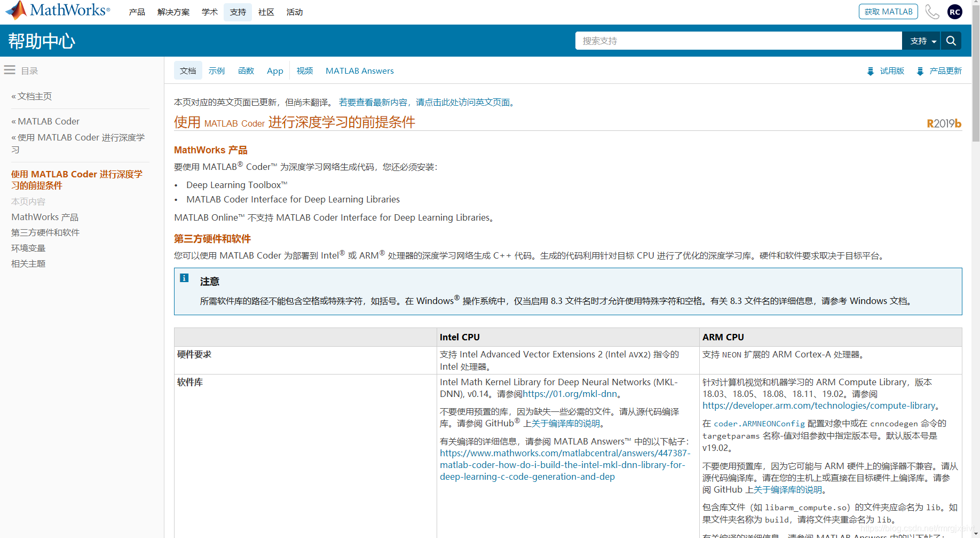
Task: Click the R2019b release badge
Action: [944, 123]
